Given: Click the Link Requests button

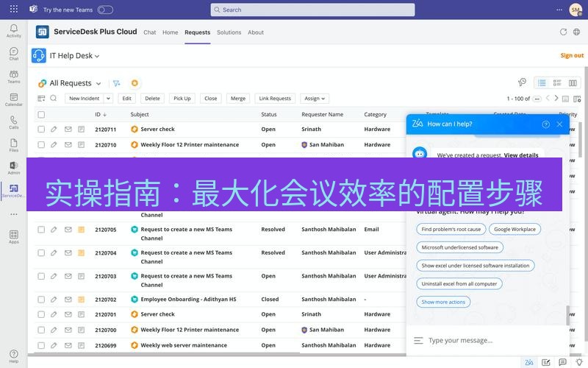Looking at the screenshot, I should [x=275, y=99].
